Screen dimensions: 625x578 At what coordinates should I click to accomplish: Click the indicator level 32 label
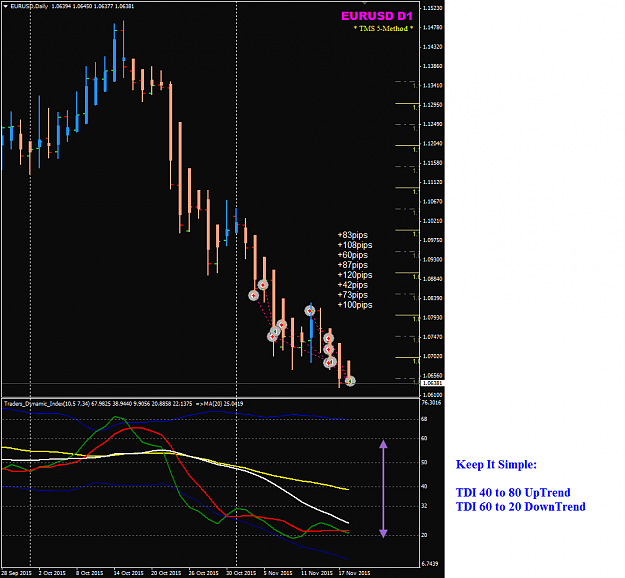click(425, 506)
